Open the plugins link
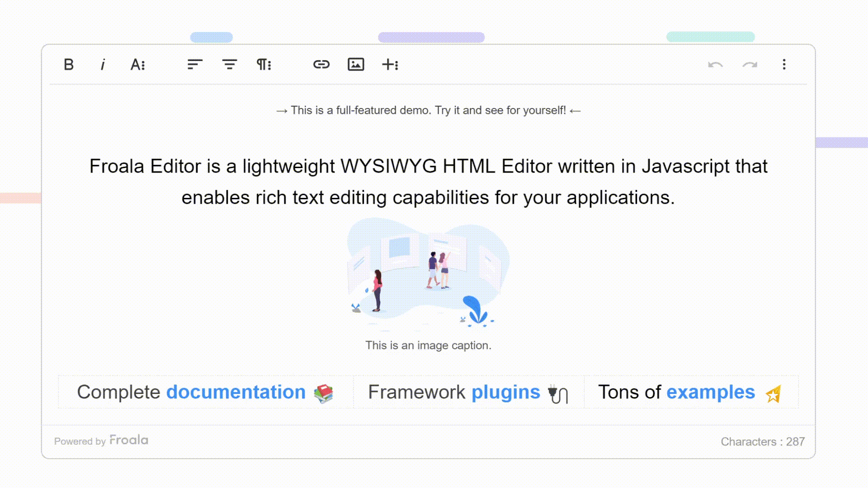 505,392
